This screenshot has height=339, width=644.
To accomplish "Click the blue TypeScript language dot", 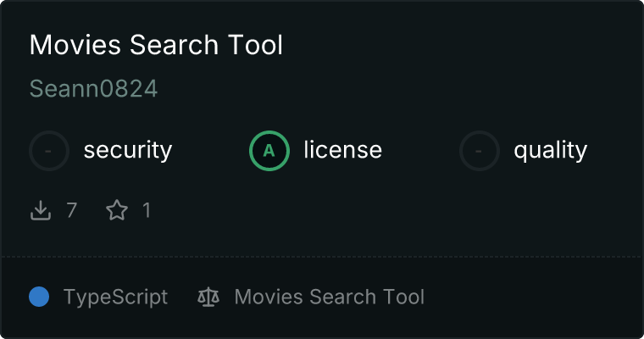I will pyautogui.click(x=39, y=297).
